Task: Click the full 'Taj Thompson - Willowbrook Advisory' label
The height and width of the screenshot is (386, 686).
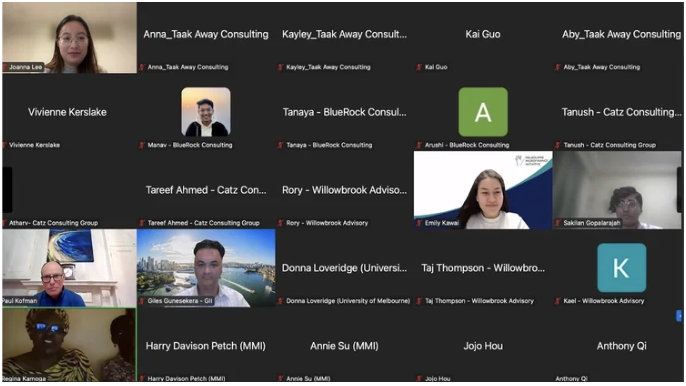Action: [x=480, y=301]
